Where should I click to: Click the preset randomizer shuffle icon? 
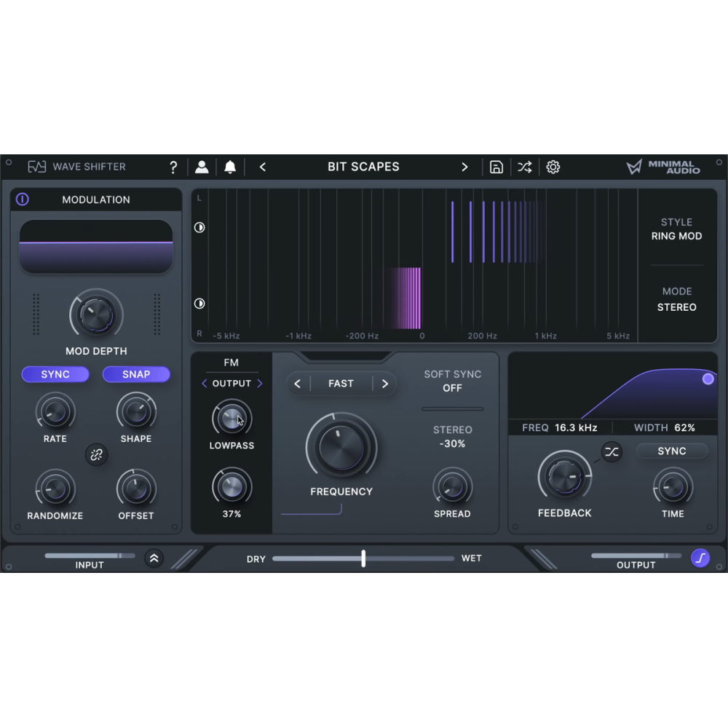click(525, 167)
